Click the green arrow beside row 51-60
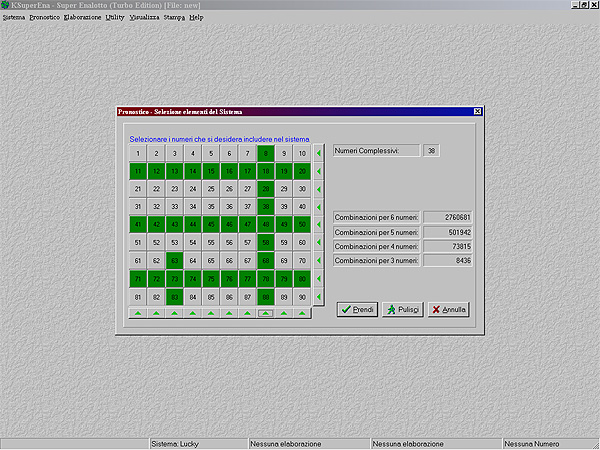The height and width of the screenshot is (450, 600). tap(318, 242)
